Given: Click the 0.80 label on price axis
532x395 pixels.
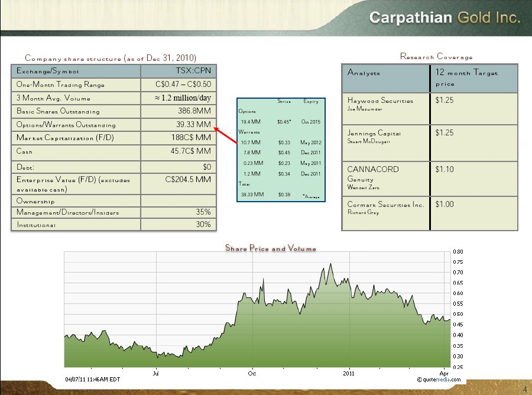Looking at the screenshot, I should (x=459, y=251).
